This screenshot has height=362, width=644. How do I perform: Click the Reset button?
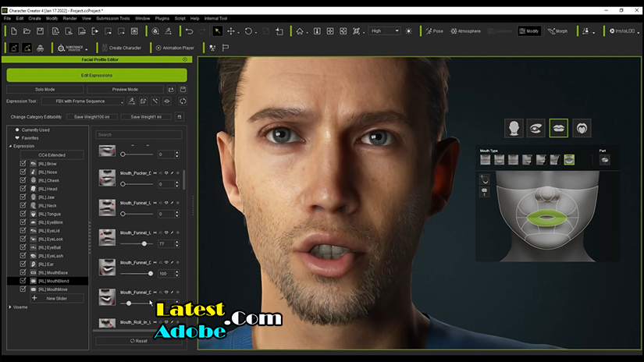[138, 341]
